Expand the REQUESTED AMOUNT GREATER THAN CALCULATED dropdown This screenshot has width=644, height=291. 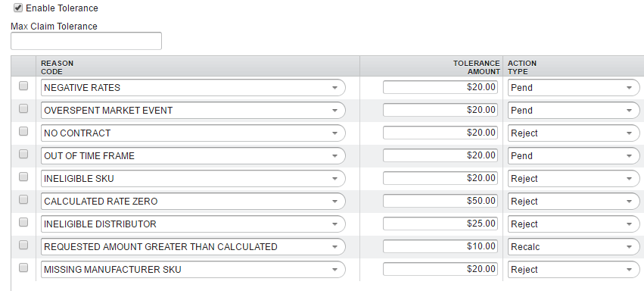point(193,246)
